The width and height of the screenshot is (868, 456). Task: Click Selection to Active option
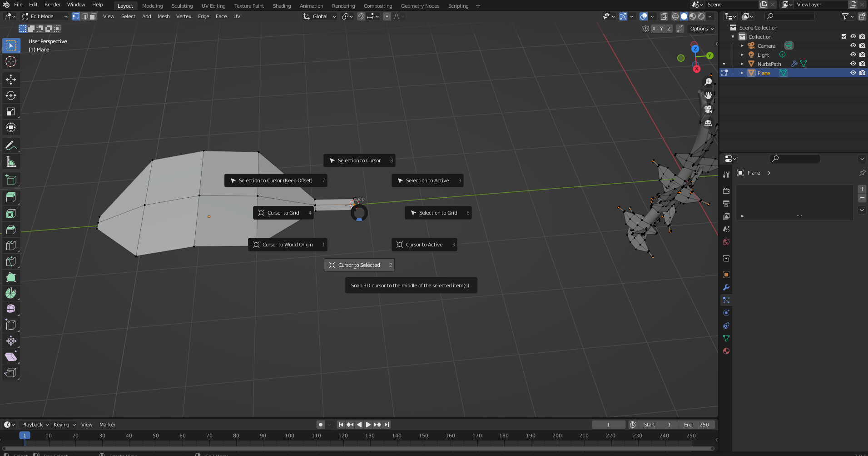427,180
